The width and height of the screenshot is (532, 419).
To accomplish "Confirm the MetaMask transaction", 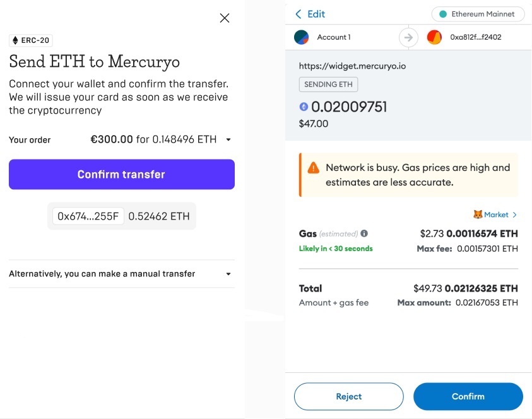I will [468, 397].
